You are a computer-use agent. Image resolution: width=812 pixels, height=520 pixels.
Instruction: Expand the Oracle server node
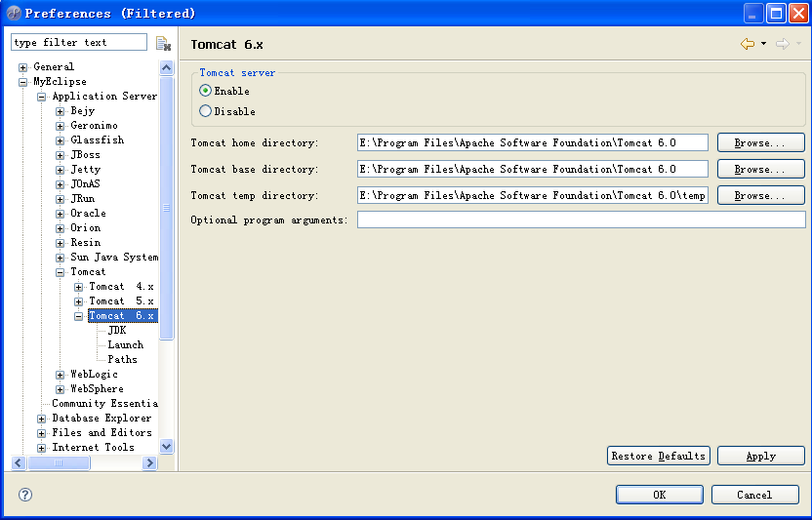coord(61,214)
